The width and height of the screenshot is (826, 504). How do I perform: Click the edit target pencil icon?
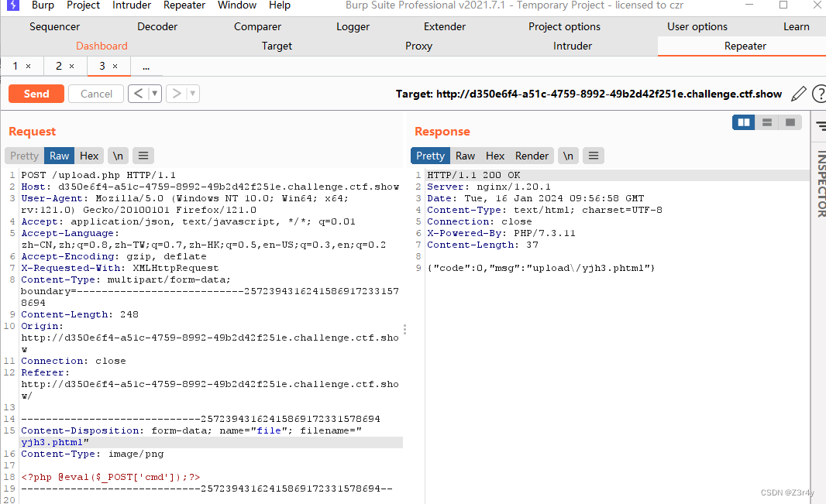pos(799,94)
